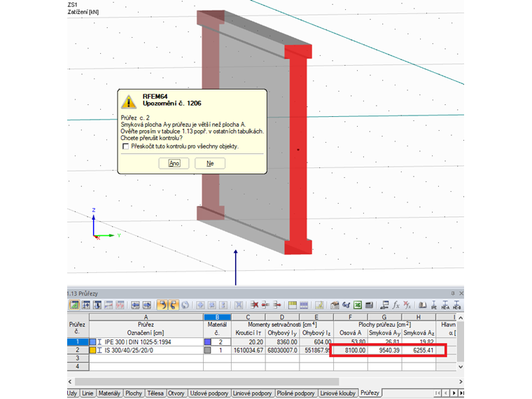Screen dimensions: 532x399
Task: Switch to the Plochy tab
Action: (133, 393)
